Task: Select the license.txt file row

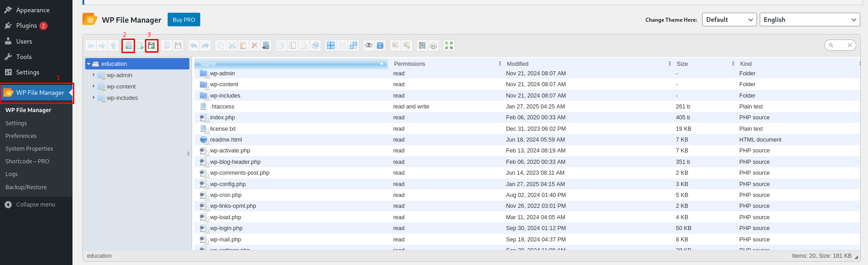Action: pos(527,129)
